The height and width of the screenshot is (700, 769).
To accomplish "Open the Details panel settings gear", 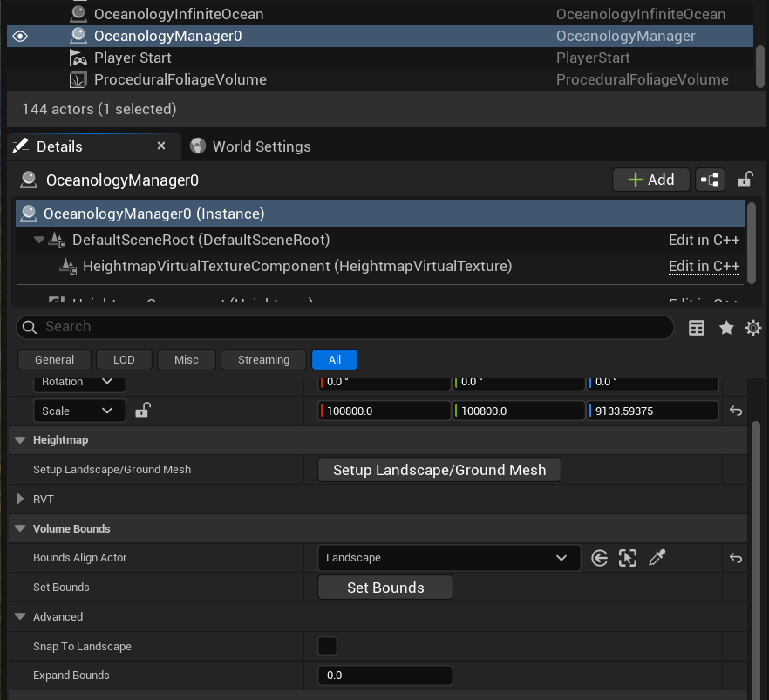I will (753, 328).
